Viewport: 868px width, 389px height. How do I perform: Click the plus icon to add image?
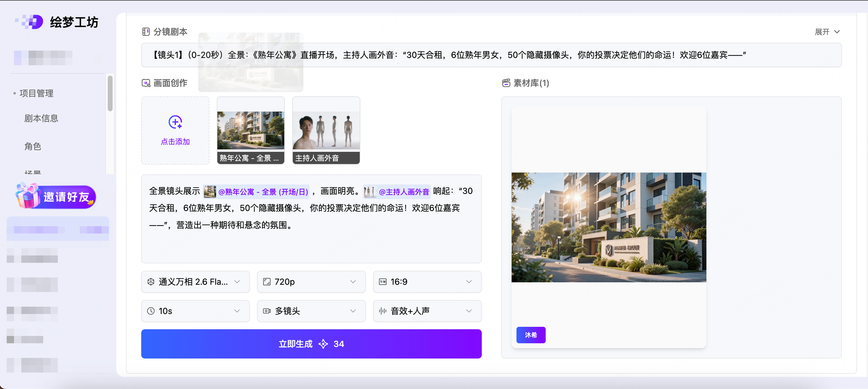coord(175,122)
